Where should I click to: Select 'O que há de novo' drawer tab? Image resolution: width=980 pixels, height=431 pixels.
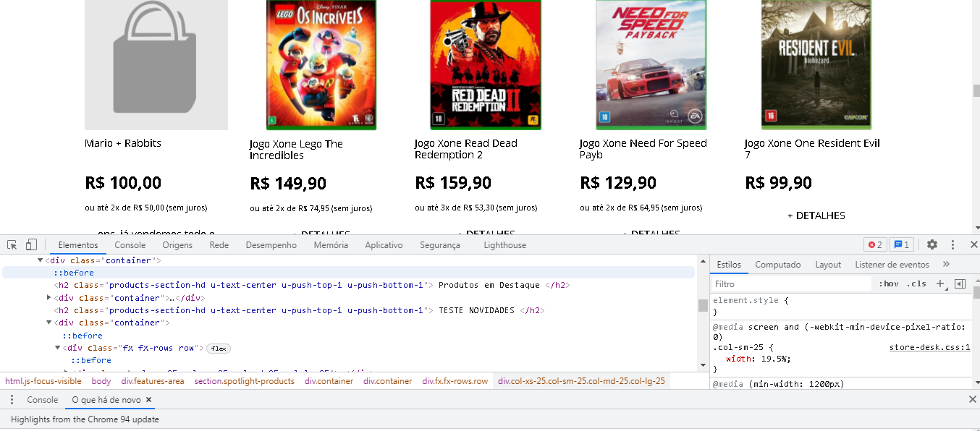[x=106, y=400]
